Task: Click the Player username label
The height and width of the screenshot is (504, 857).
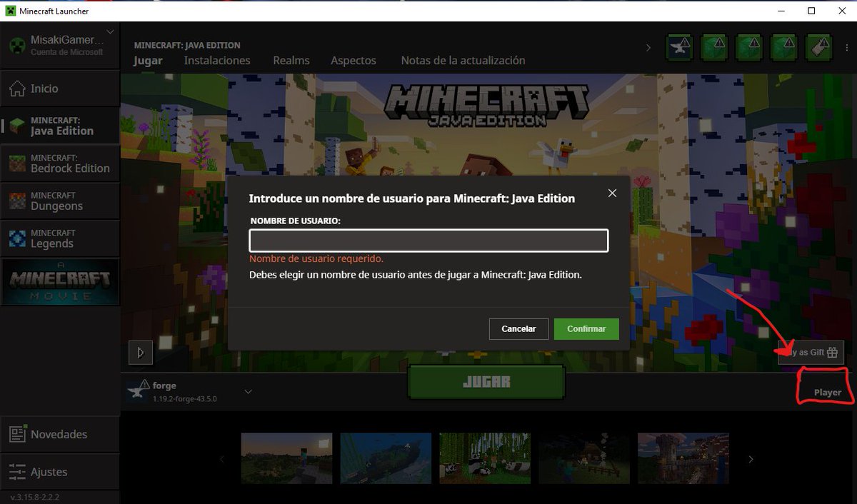Action: [x=828, y=393]
